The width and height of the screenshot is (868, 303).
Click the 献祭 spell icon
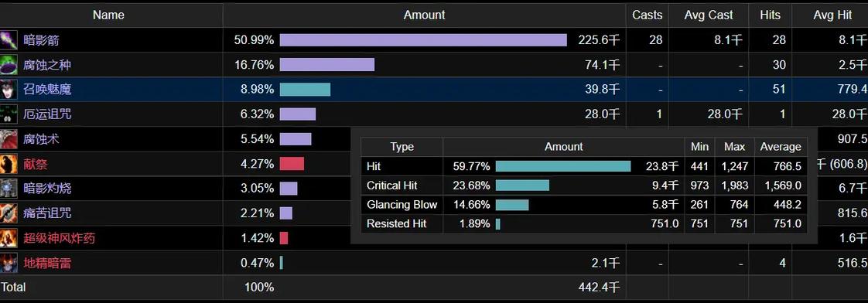click(x=9, y=164)
